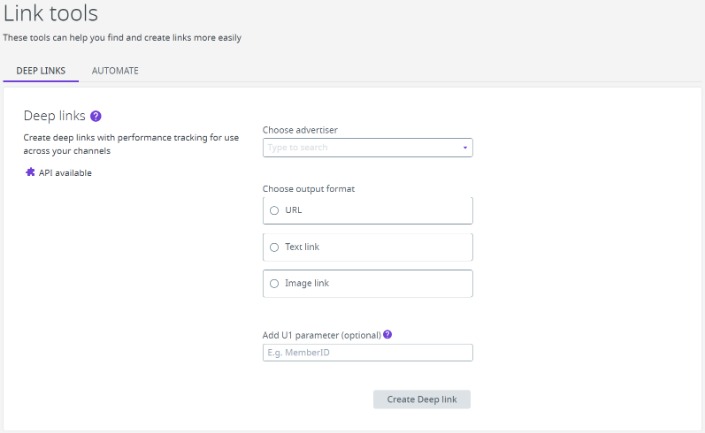Click the 'Choose output format' label
Image resolution: width=705 pixels, height=433 pixels.
(x=309, y=188)
